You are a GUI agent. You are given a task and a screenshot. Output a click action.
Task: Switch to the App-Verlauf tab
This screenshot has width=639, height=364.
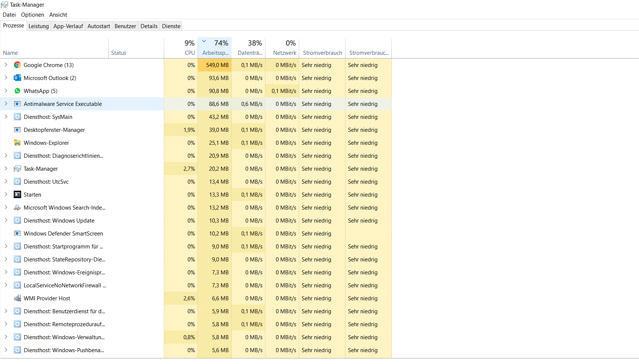68,26
